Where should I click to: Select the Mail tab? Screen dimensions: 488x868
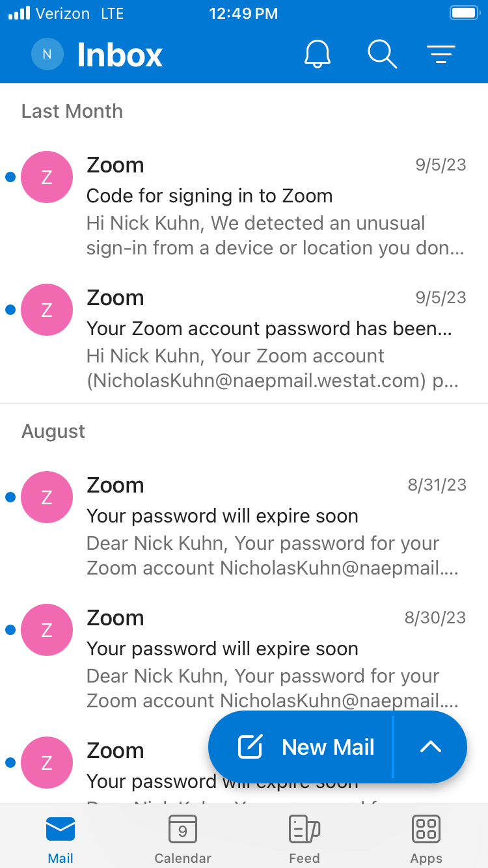pyautogui.click(x=61, y=839)
